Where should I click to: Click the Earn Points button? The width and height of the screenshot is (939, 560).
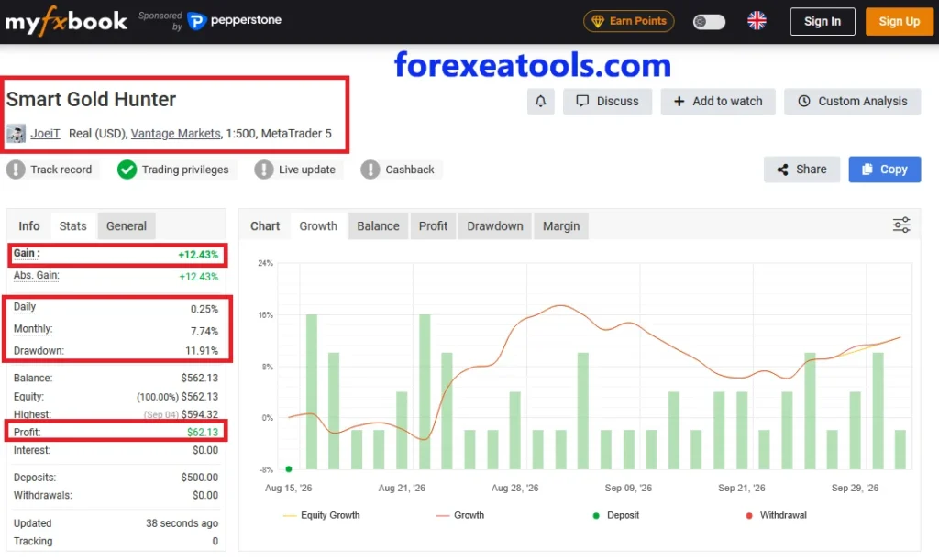pyautogui.click(x=629, y=21)
